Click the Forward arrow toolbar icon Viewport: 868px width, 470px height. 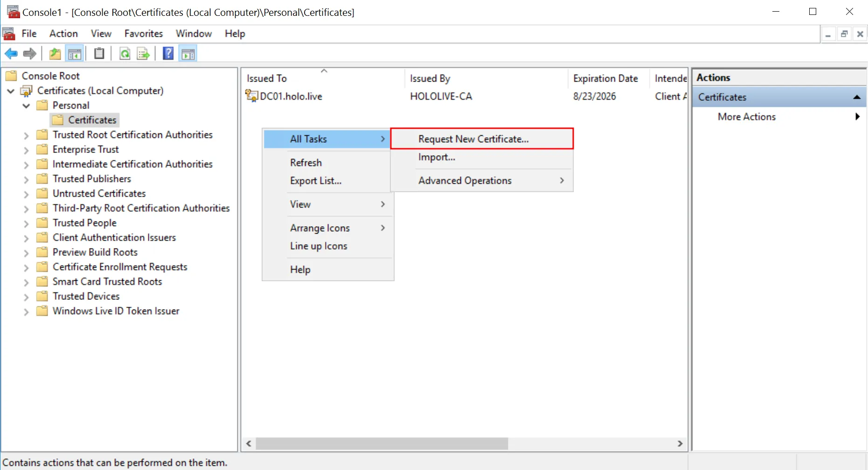tap(30, 54)
